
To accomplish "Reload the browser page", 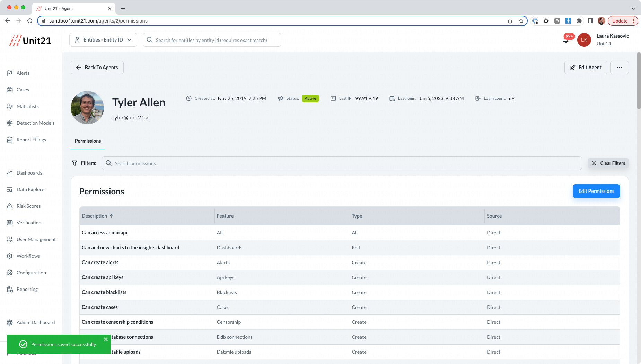I will [30, 21].
